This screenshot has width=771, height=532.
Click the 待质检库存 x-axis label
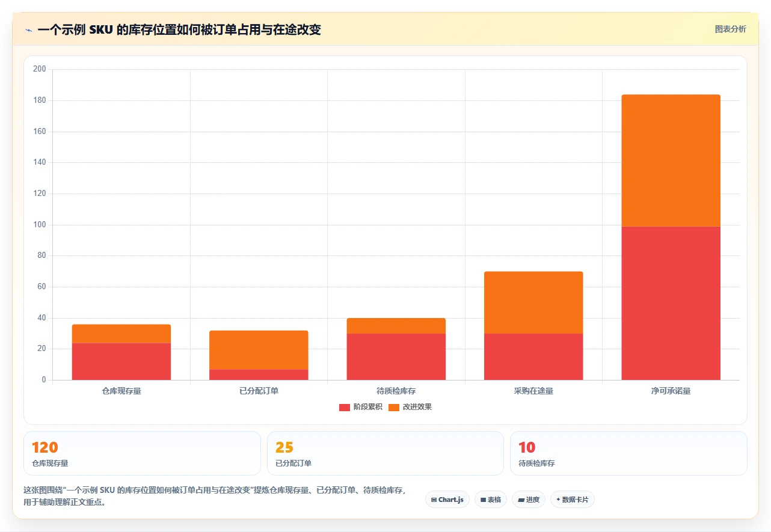click(x=396, y=391)
